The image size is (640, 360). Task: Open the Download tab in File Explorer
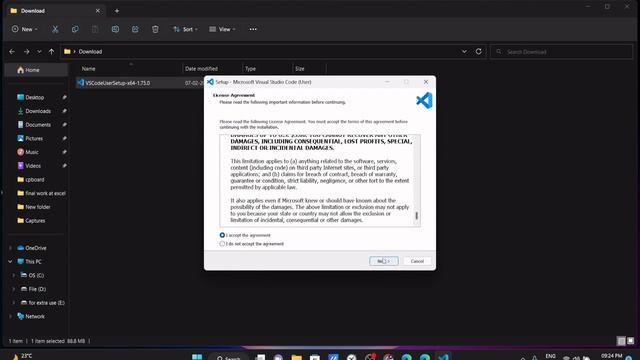tap(55, 11)
